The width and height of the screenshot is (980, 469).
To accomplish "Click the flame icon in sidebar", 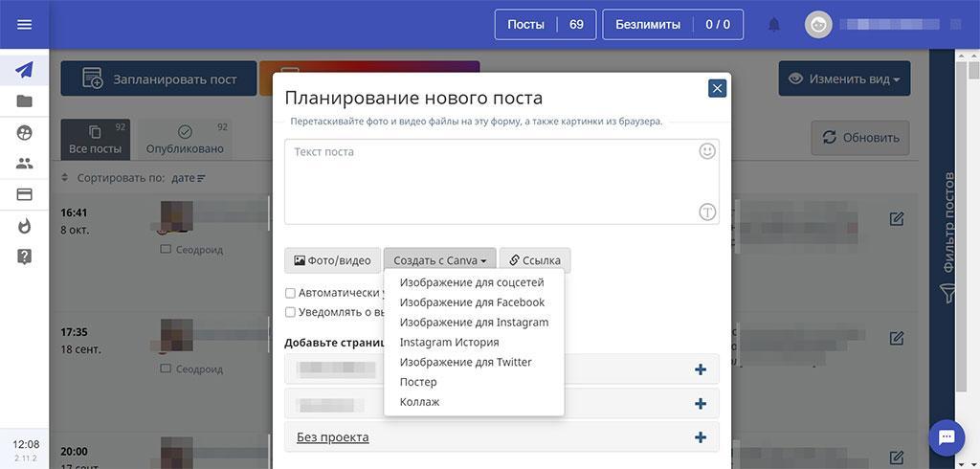I will [24, 226].
